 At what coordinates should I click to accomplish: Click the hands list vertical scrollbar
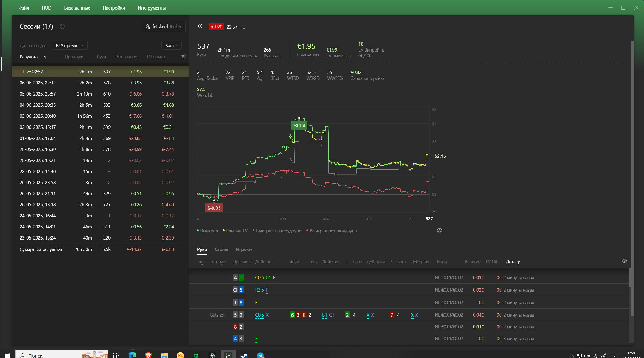point(630,278)
